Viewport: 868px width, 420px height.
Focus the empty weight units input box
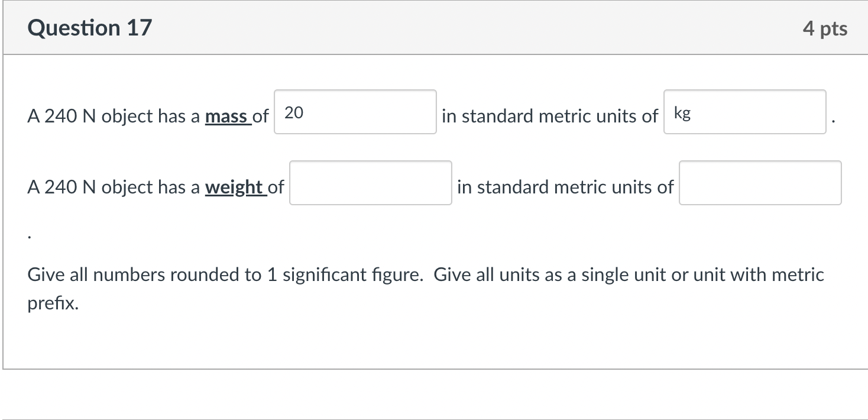760,183
